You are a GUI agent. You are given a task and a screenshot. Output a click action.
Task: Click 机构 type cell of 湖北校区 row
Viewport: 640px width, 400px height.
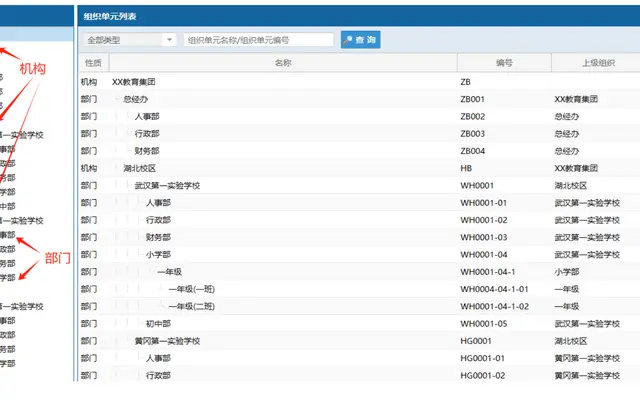point(89,168)
